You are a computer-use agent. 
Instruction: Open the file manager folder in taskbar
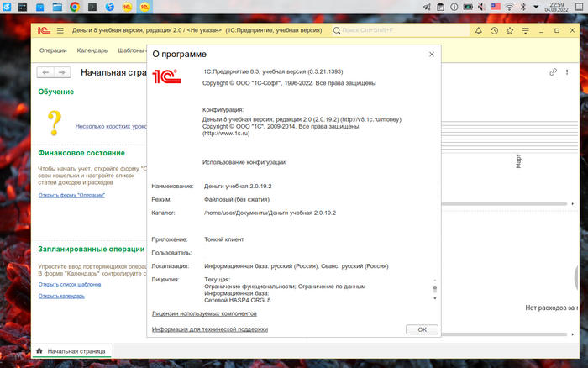click(x=57, y=7)
